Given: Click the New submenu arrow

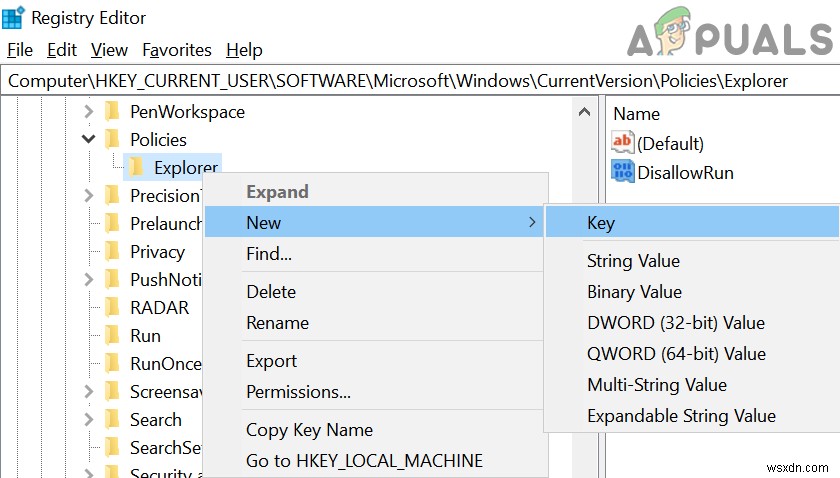Looking at the screenshot, I should click(x=532, y=222).
